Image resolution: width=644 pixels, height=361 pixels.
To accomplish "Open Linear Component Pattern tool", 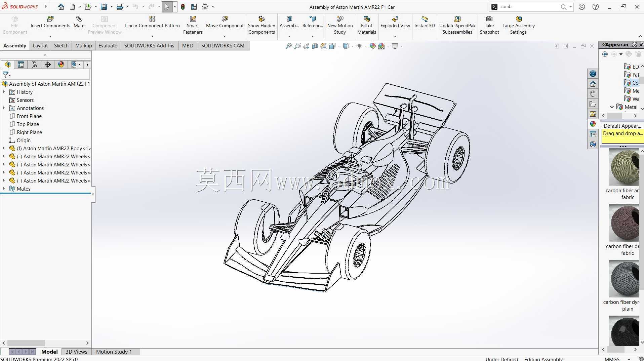I will 152,22.
